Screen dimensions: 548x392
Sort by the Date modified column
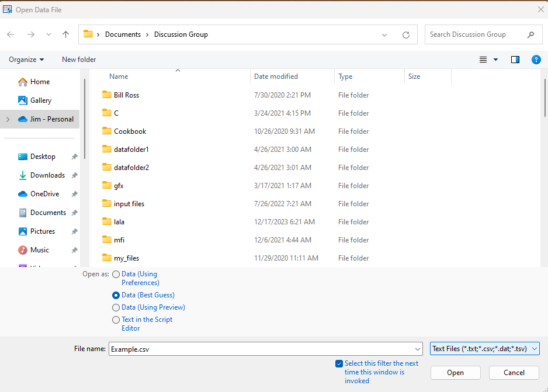click(x=276, y=77)
